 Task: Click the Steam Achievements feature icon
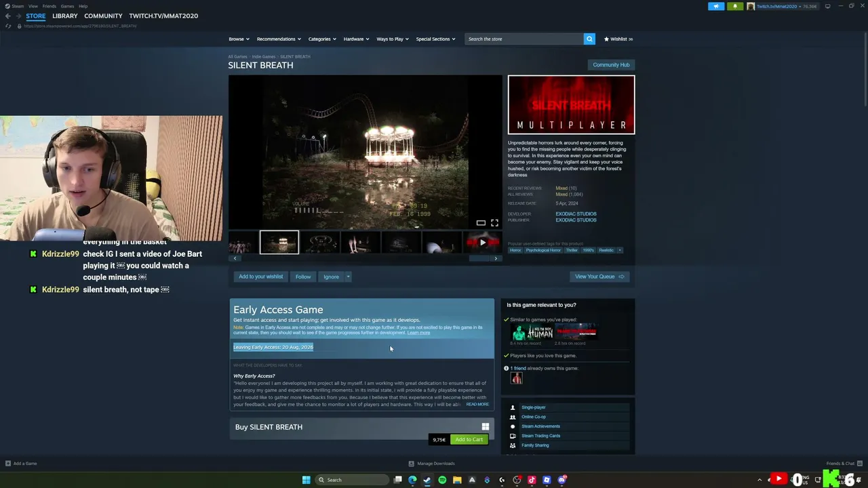pyautogui.click(x=513, y=426)
